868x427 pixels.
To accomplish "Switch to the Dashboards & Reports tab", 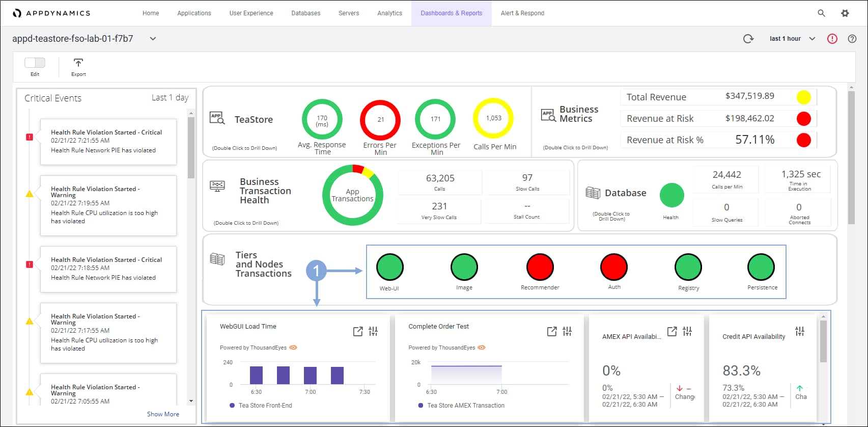I will (451, 13).
